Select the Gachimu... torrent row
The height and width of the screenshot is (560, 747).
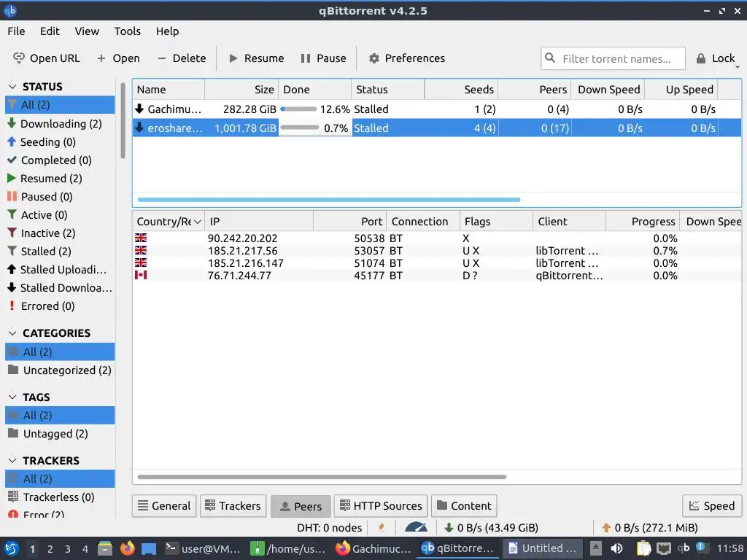point(436,109)
